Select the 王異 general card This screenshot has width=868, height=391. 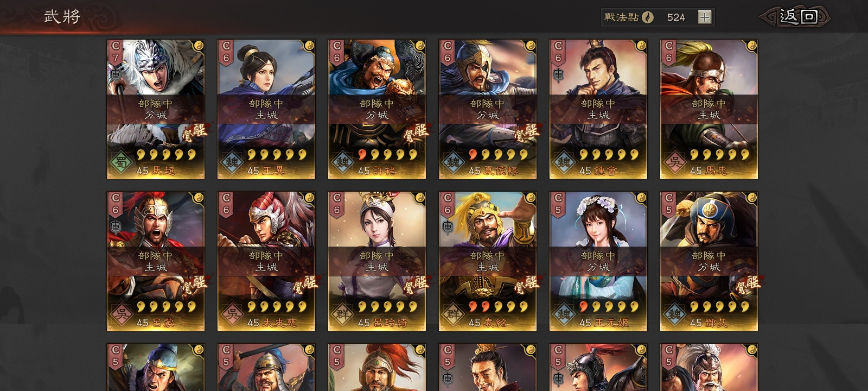click(266, 109)
